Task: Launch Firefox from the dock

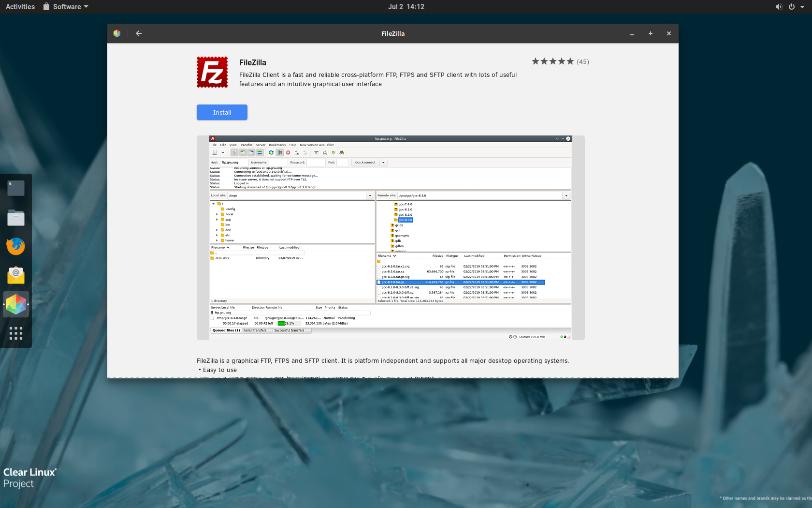Action: (16, 246)
